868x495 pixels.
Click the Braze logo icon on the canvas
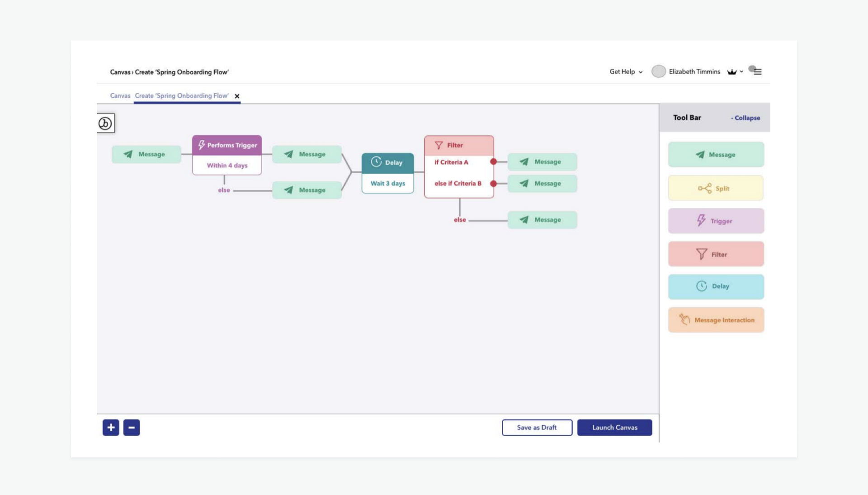point(105,123)
